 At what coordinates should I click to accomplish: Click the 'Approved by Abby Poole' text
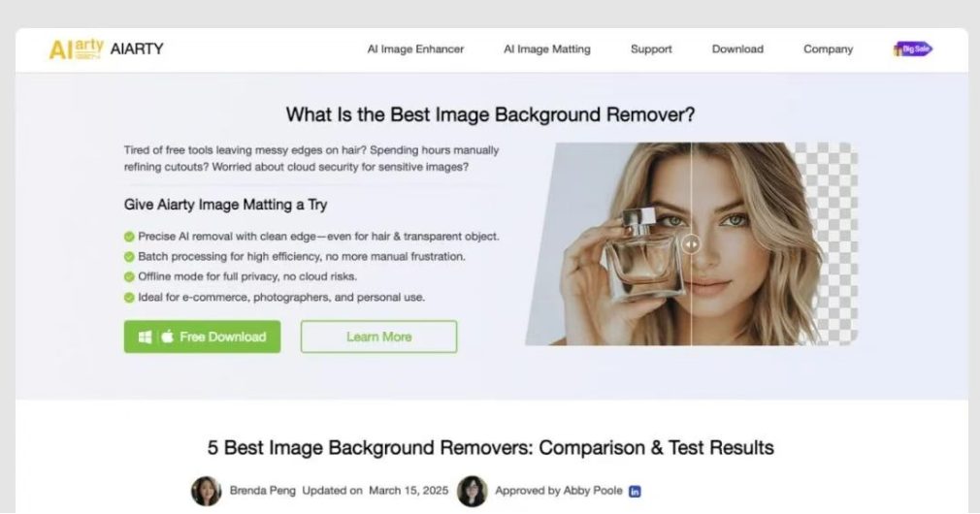point(559,491)
